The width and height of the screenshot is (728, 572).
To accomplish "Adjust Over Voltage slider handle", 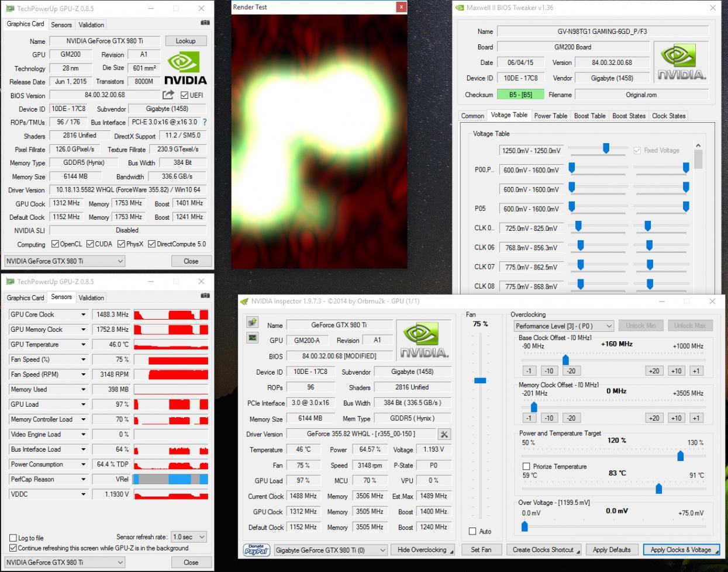I will click(x=525, y=526).
